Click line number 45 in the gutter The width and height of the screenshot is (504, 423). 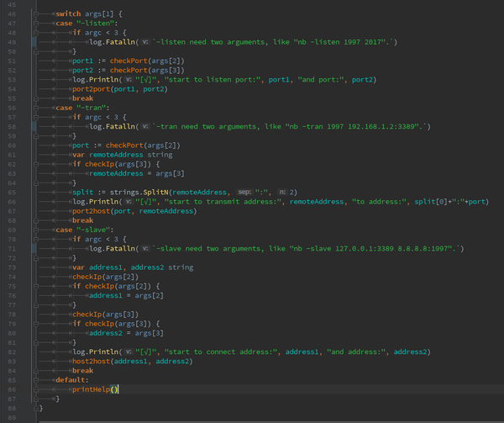12,4
